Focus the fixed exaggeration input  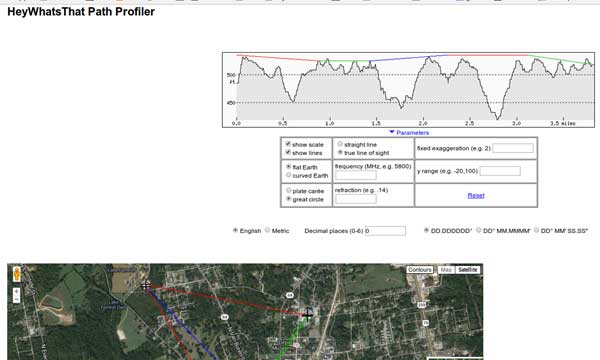pyautogui.click(x=513, y=148)
